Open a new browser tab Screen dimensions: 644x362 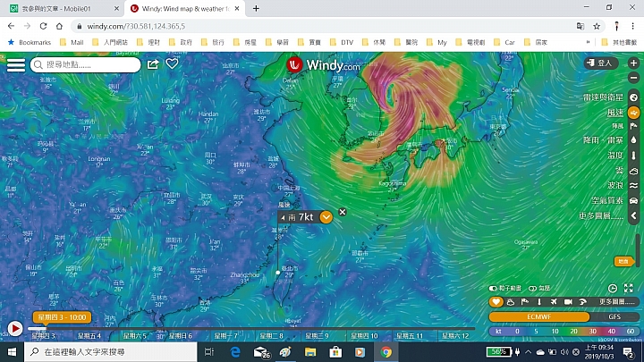[256, 9]
